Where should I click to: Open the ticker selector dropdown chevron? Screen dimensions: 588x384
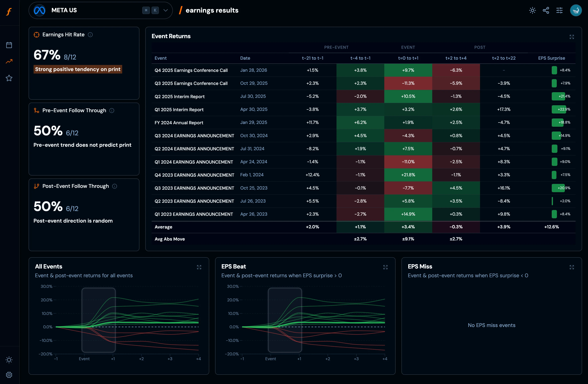[166, 10]
